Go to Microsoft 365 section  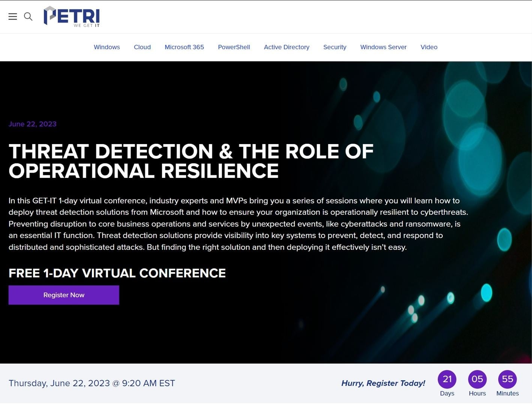click(x=184, y=47)
